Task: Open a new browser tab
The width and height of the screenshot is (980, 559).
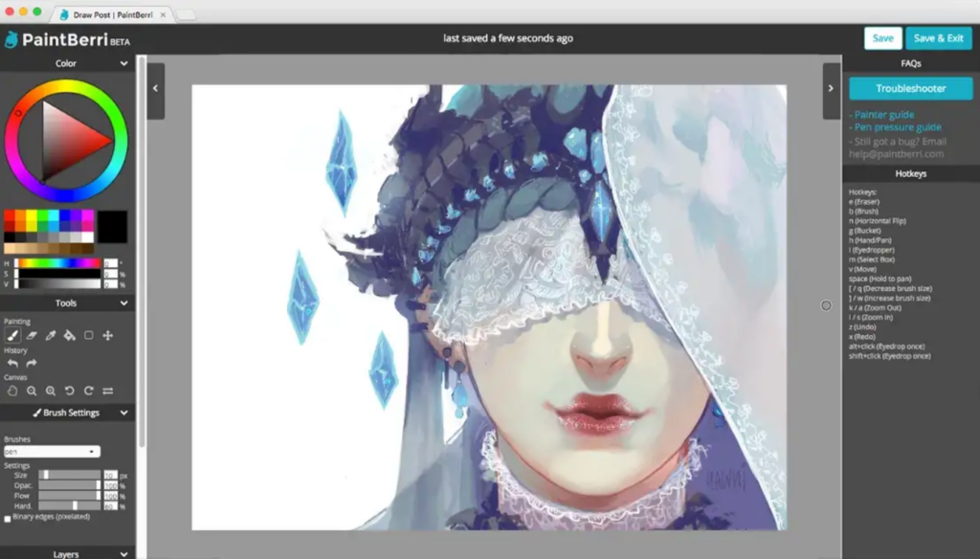Action: (186, 14)
